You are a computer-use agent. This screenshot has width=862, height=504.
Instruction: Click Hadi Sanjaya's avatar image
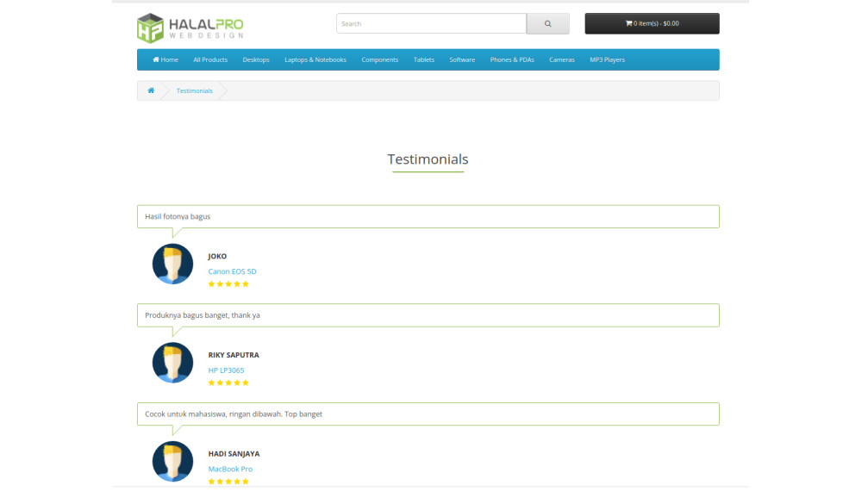[172, 461]
